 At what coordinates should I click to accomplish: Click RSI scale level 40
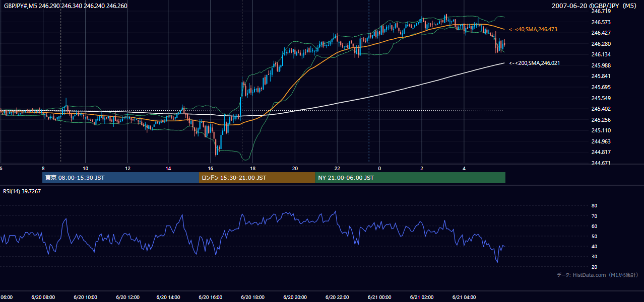pyautogui.click(x=594, y=246)
